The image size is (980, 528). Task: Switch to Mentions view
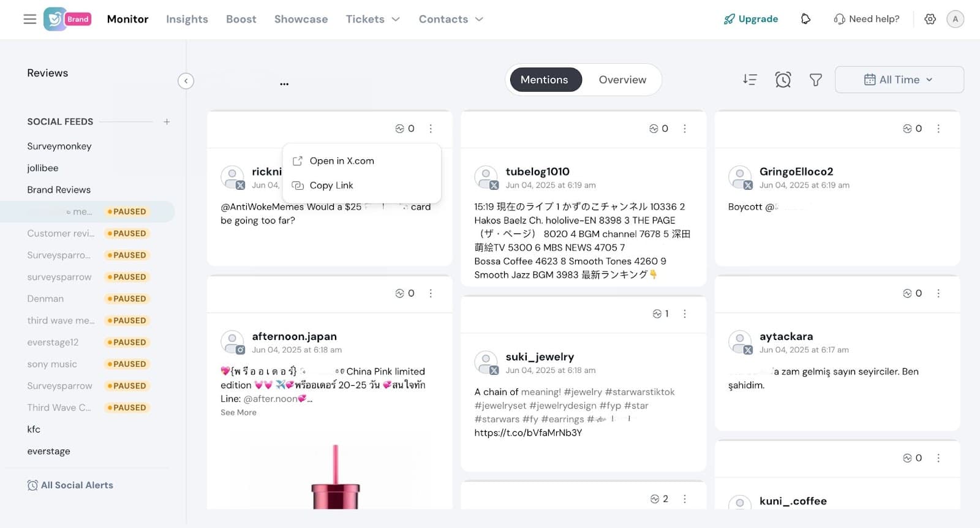[545, 80]
